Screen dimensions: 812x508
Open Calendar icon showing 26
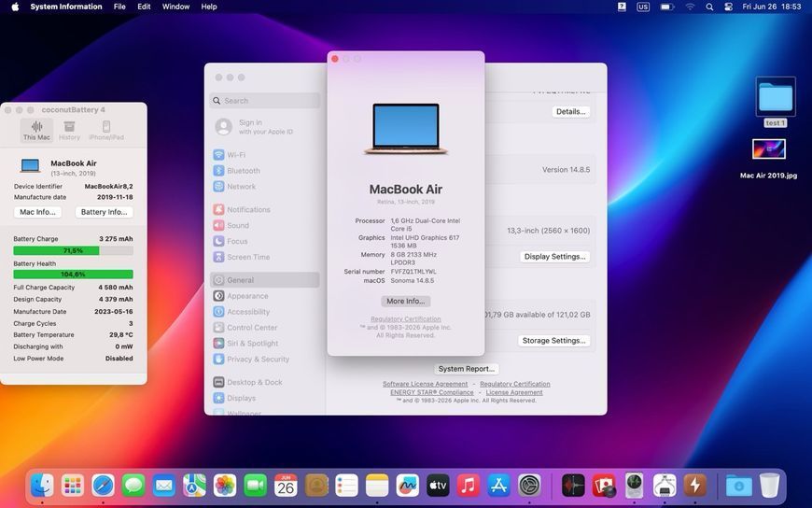(x=286, y=486)
